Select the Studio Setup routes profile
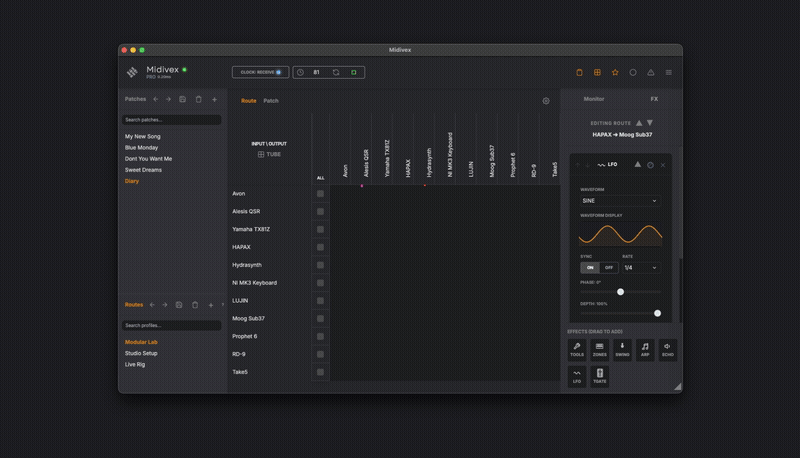The image size is (800, 458). [141, 353]
